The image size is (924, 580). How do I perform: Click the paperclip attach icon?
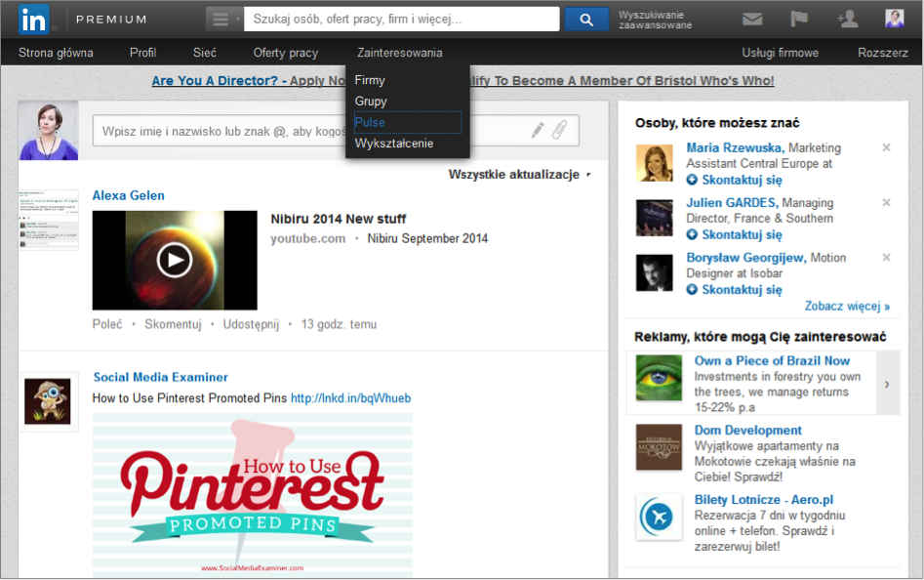[559, 130]
